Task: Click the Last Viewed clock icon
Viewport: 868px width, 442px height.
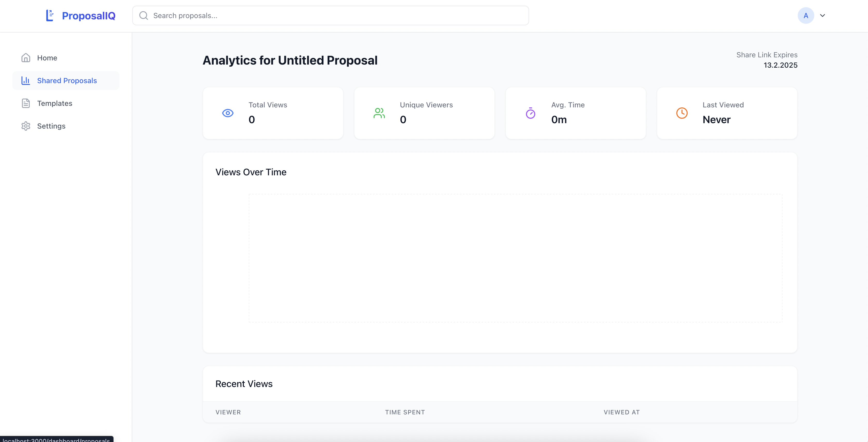Action: pyautogui.click(x=682, y=113)
